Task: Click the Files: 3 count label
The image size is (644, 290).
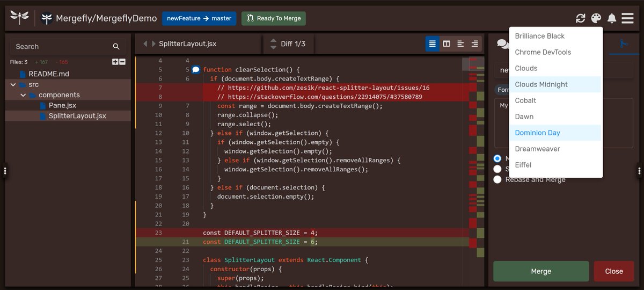Action: [x=19, y=62]
